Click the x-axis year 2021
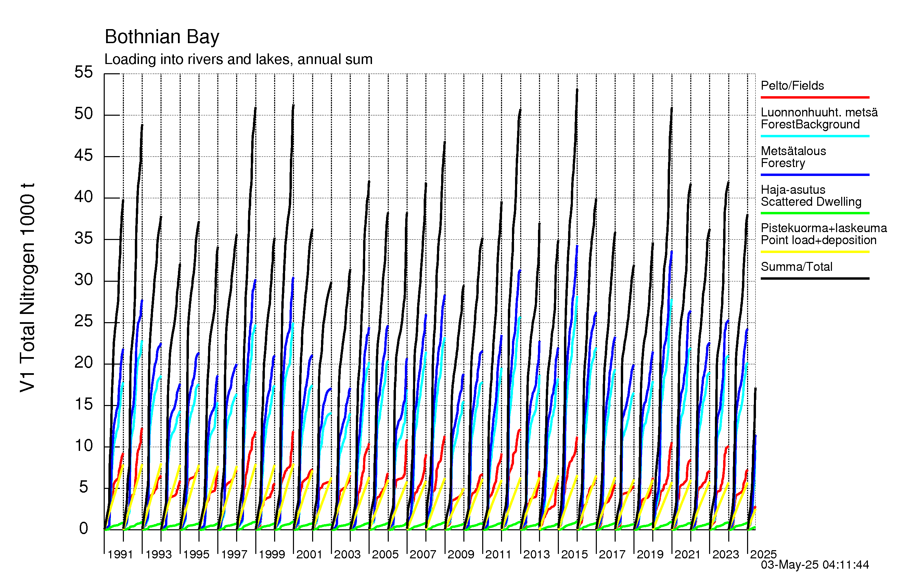Viewport: 924px width, 582px height. [688, 554]
